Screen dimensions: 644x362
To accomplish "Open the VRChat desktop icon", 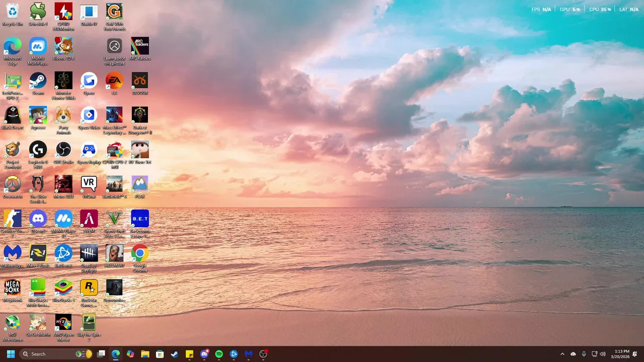I will coord(89,188).
